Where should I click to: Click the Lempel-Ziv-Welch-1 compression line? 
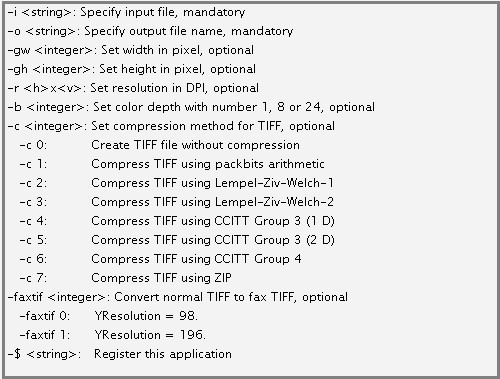click(x=177, y=183)
